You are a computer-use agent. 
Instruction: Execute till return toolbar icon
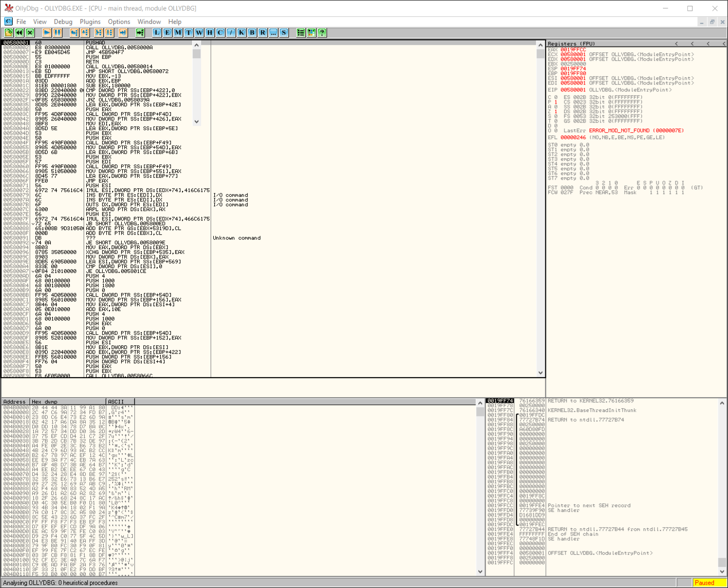point(123,33)
